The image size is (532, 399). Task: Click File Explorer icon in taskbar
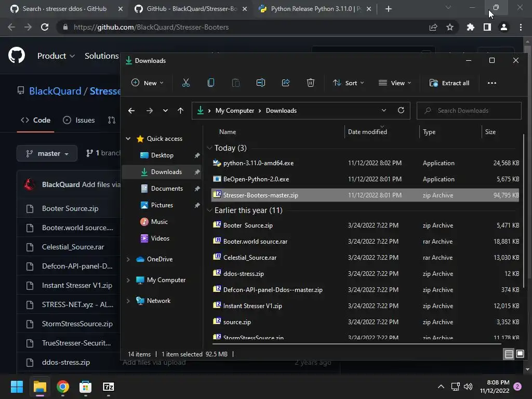(39, 387)
